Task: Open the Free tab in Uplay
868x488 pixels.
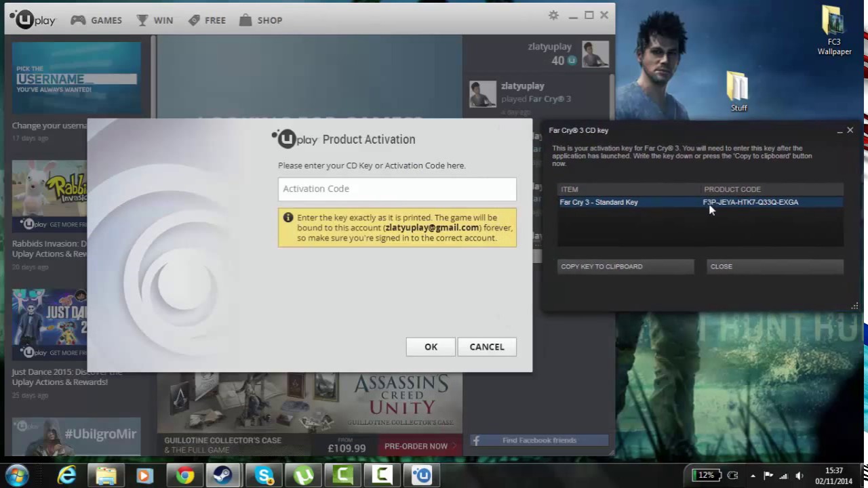Action: (207, 20)
